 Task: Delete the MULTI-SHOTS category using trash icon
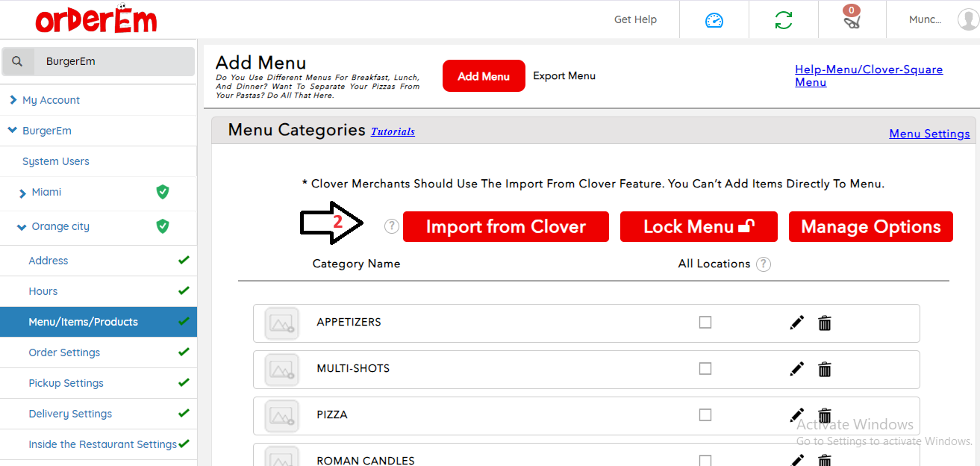click(x=825, y=369)
